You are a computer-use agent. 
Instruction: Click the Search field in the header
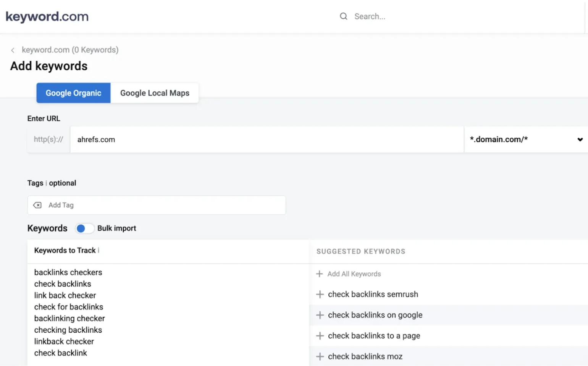(x=382, y=16)
